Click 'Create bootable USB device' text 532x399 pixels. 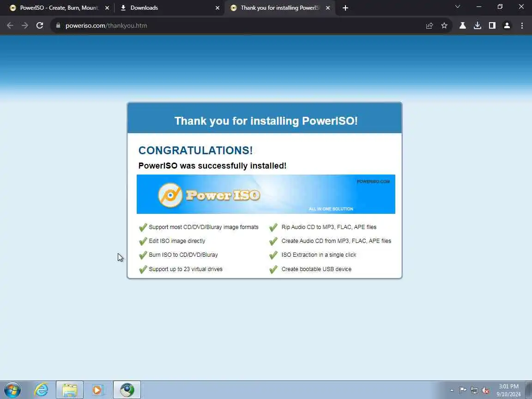(316, 269)
